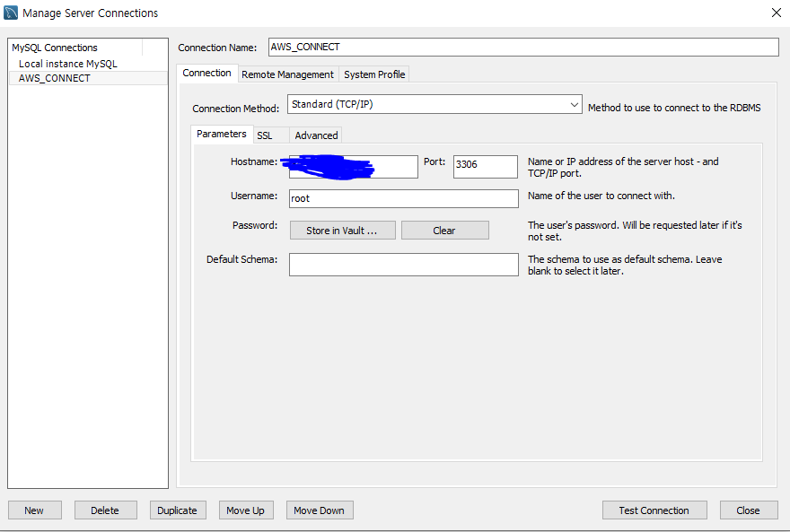Clear the stored password
The width and height of the screenshot is (790, 532).
tap(445, 230)
